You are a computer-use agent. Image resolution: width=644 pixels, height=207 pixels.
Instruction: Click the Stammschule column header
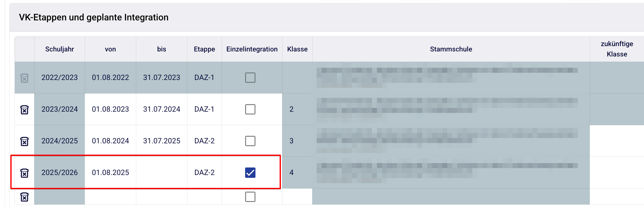click(x=451, y=49)
